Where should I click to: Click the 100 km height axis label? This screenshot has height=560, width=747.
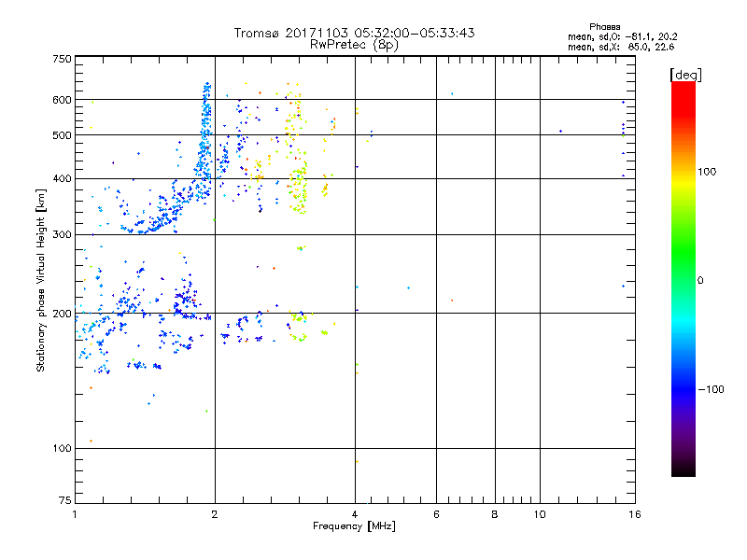(x=62, y=449)
